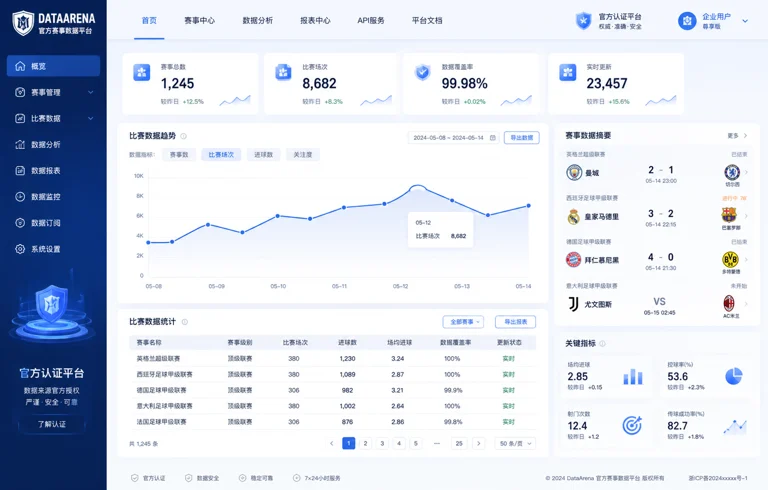Select the 系统设置 gear icon
This screenshot has height=490, width=768.
(20, 249)
